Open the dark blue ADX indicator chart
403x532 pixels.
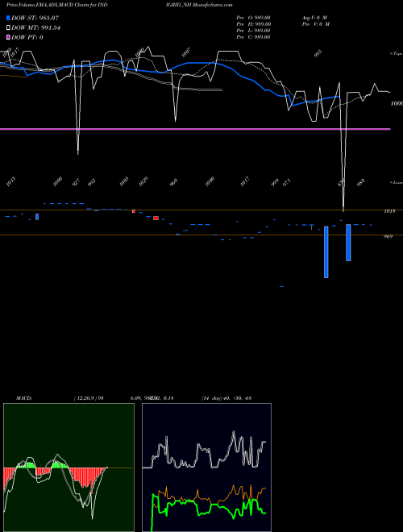pyautogui.click(x=206, y=468)
